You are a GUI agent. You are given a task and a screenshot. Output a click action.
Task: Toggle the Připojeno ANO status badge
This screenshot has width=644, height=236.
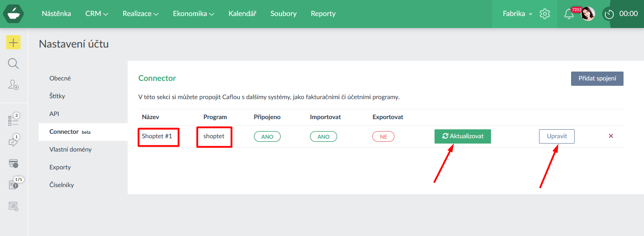(x=267, y=136)
